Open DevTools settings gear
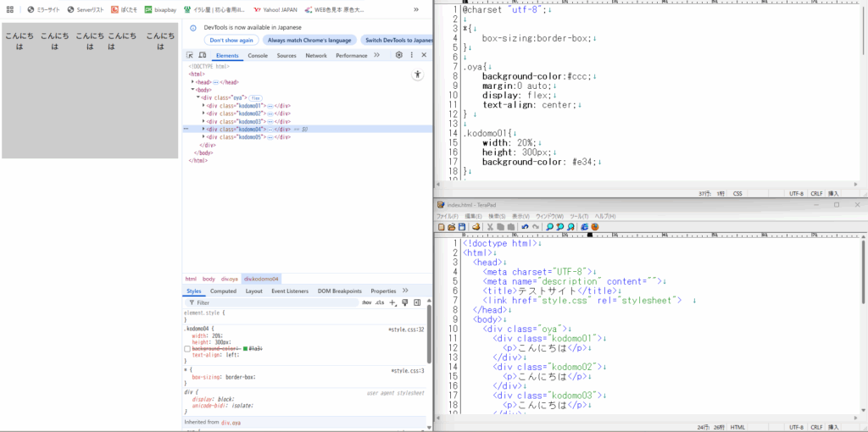The height and width of the screenshot is (432, 868). click(x=399, y=55)
